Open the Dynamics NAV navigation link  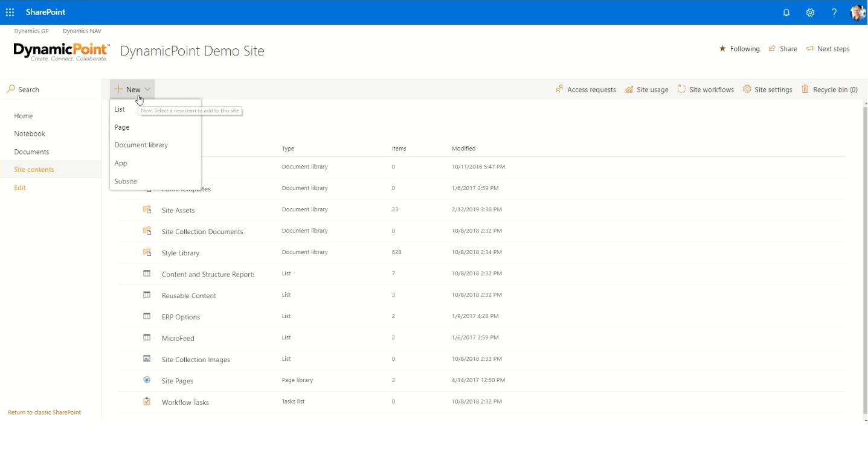click(82, 31)
